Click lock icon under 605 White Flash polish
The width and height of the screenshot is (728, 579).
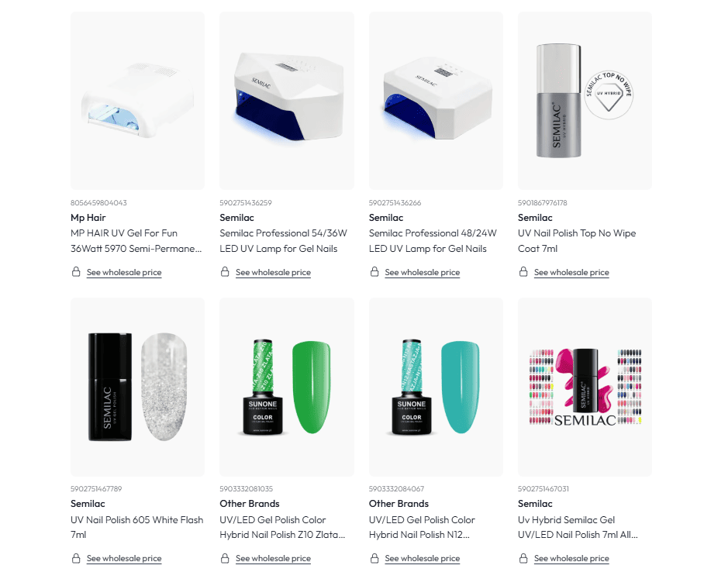(x=76, y=557)
